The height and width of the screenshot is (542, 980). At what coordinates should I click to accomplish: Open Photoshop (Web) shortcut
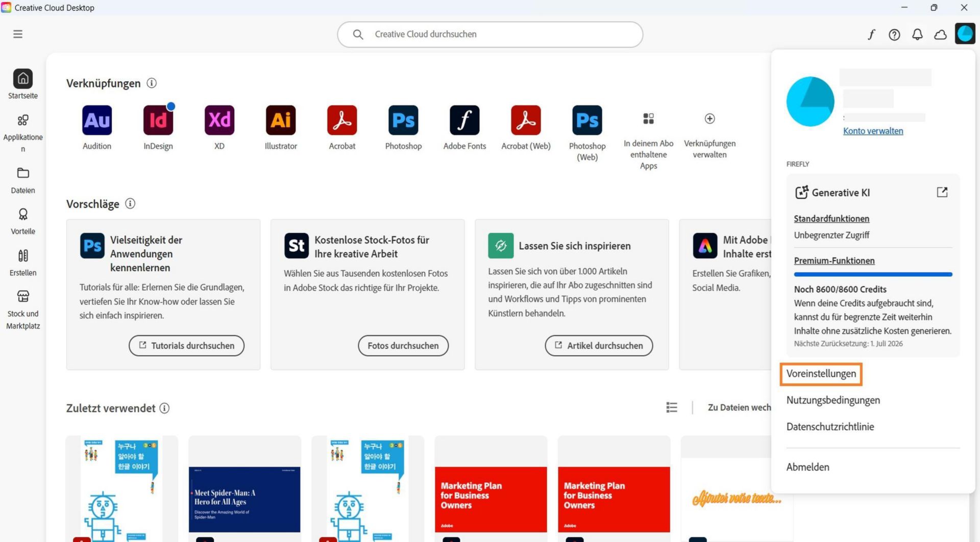[x=587, y=121]
